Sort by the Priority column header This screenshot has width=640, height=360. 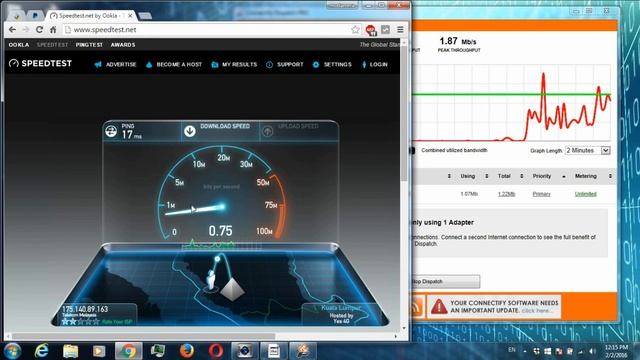[x=542, y=176]
